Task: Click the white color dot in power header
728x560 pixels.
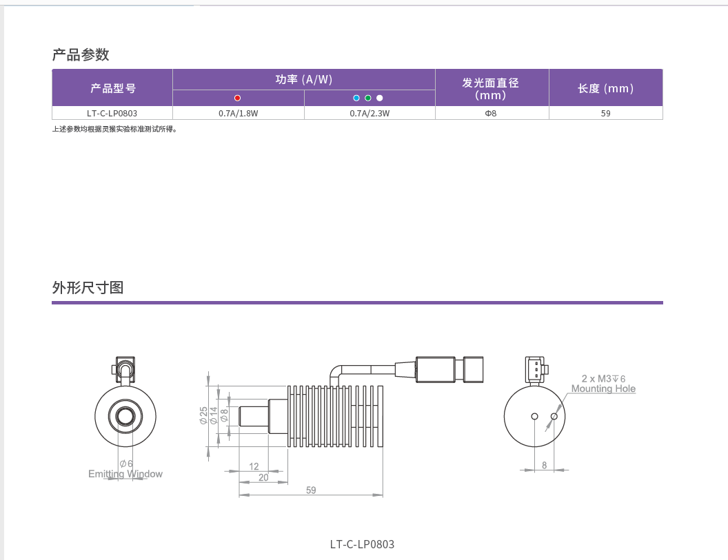Action: 379,98
